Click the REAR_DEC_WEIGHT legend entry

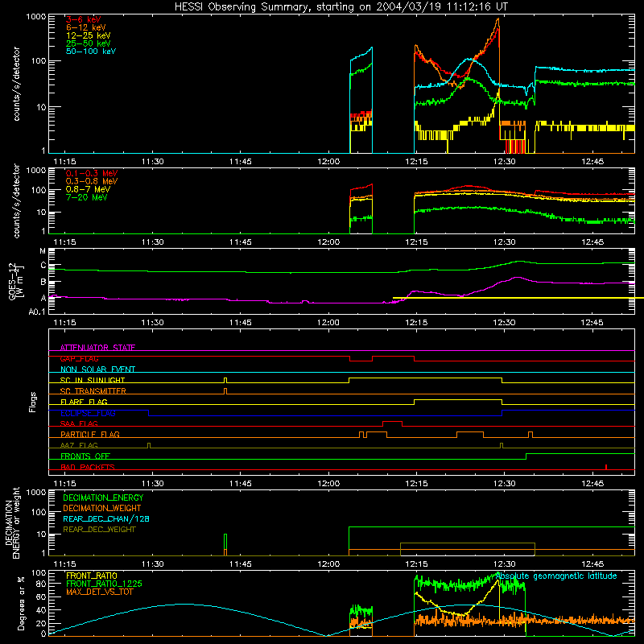pos(99,530)
